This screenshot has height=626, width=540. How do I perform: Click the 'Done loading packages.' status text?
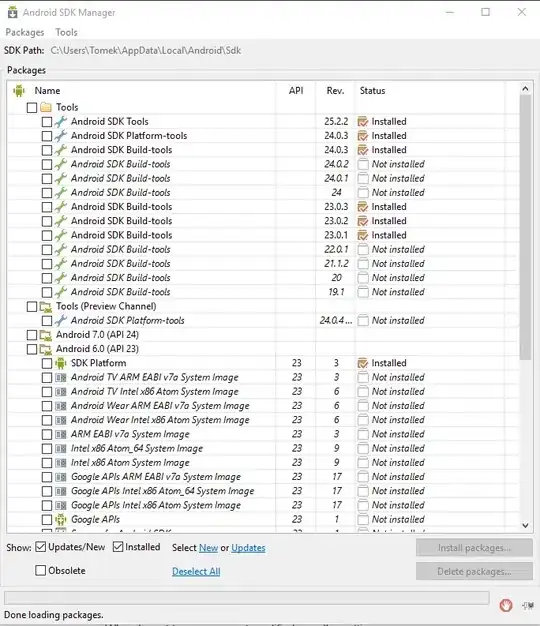point(53,615)
